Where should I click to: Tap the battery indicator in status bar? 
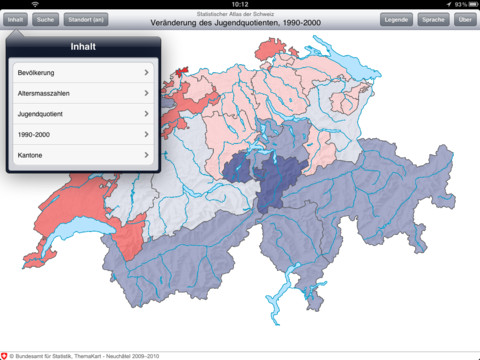473,4
